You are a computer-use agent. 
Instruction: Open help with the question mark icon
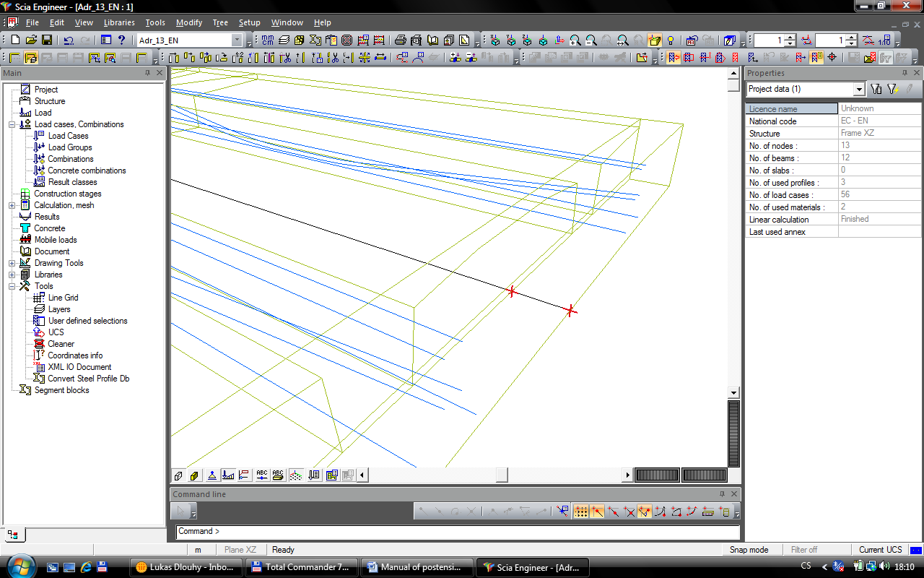click(x=121, y=40)
